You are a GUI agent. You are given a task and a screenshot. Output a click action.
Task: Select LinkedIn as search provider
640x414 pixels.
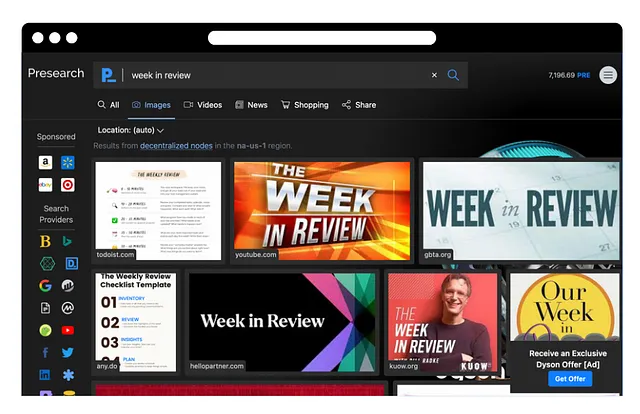[45, 375]
